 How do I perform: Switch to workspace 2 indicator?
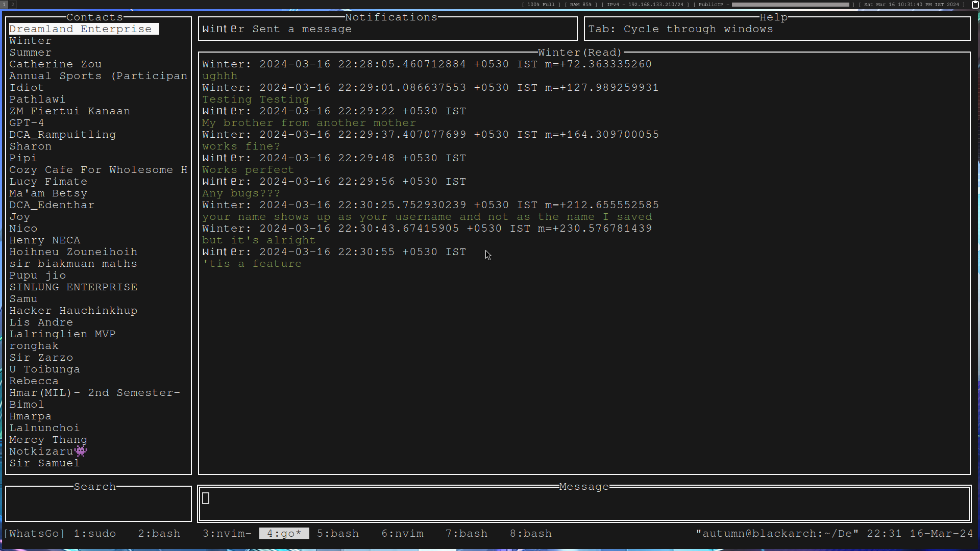[x=13, y=5]
